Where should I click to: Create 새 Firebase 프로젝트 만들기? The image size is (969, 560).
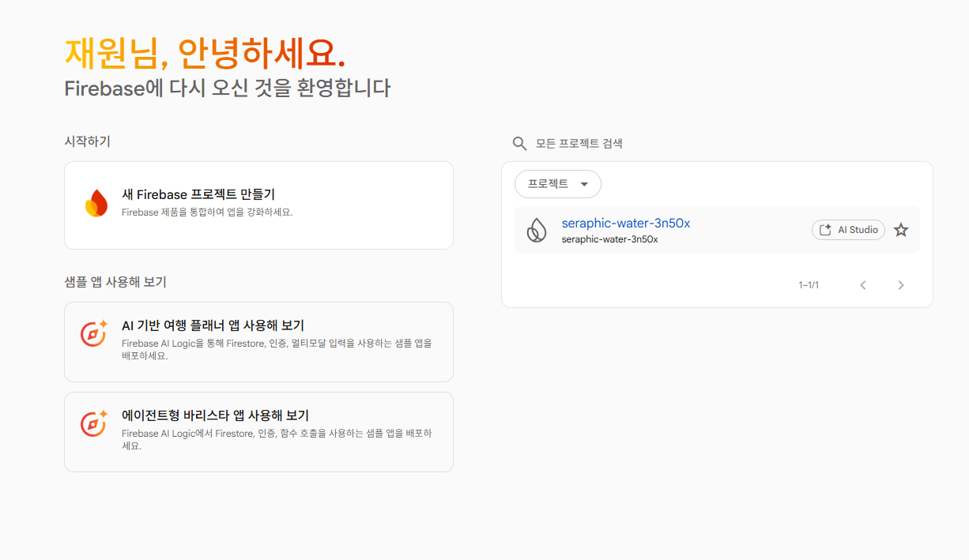tap(258, 205)
